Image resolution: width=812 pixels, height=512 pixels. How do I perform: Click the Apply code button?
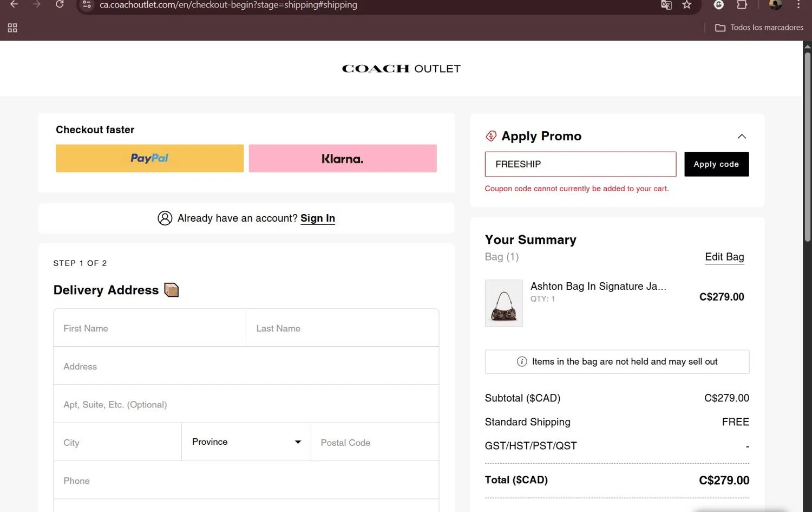click(716, 164)
